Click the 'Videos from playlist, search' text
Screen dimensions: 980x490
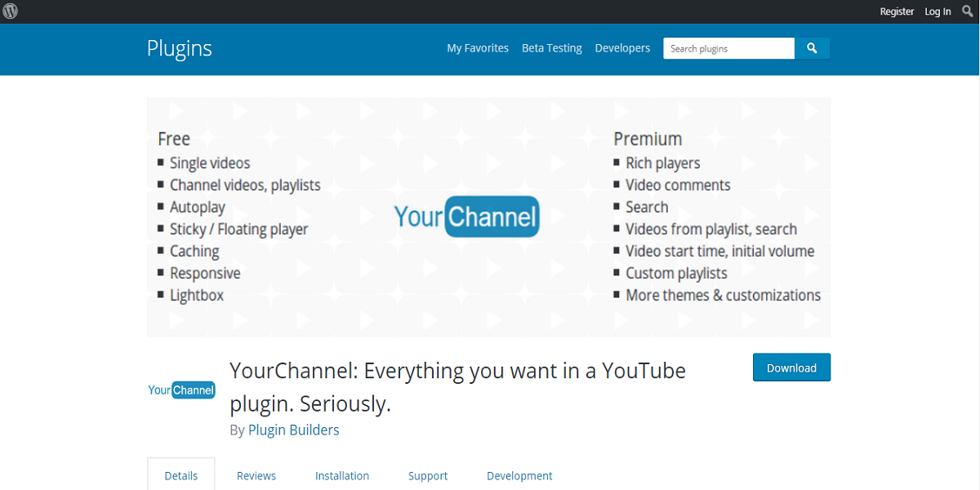(711, 229)
